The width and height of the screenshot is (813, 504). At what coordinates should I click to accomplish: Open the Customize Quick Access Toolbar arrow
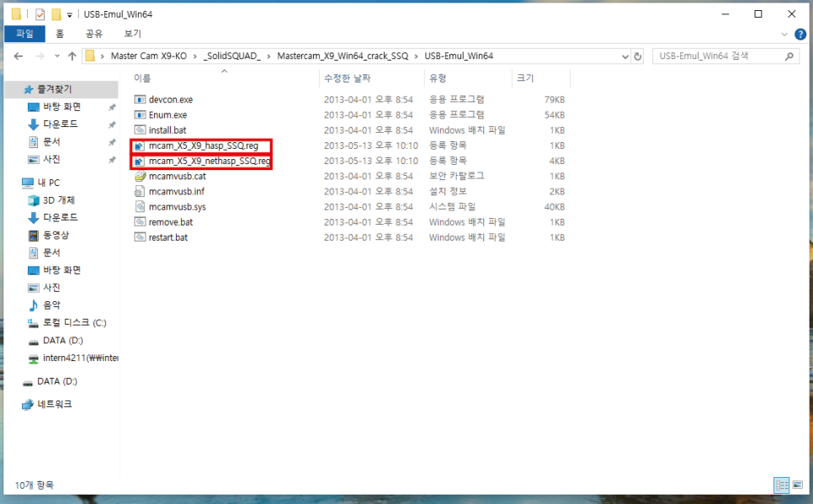(x=70, y=15)
